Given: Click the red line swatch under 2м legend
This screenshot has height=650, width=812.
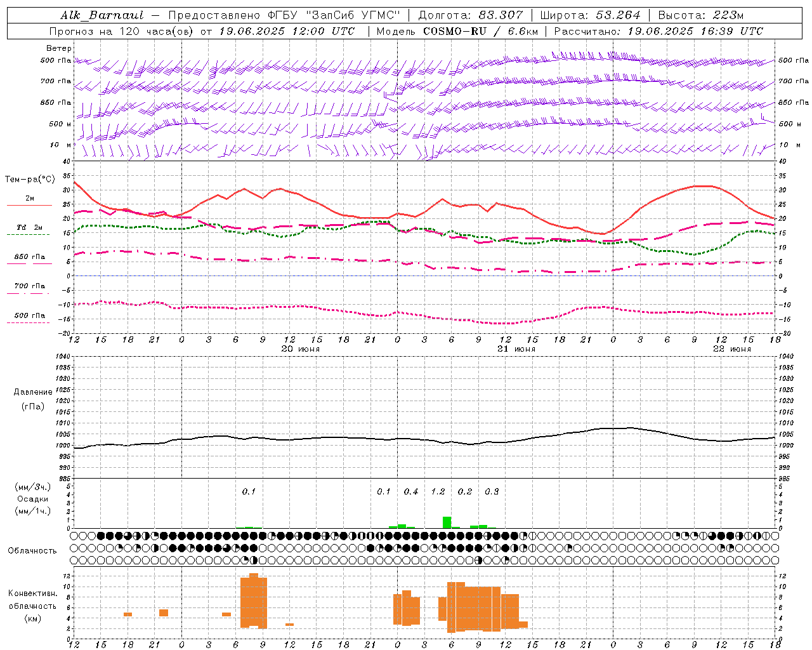Looking at the screenshot, I should coord(29,206).
